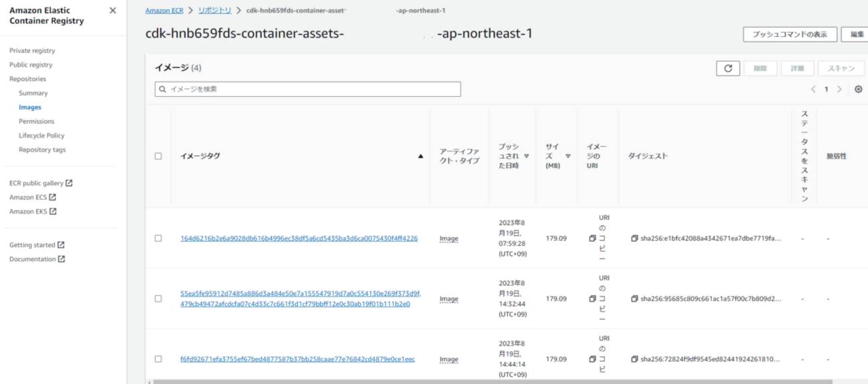Copy digest icon for sha256:e1bfc42088a
Viewport: 868px width, 384px height.
click(634, 238)
